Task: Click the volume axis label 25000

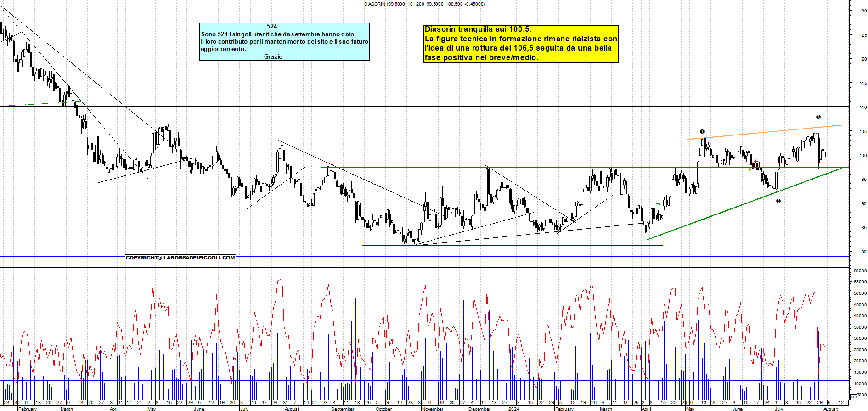Action: pyautogui.click(x=860, y=349)
